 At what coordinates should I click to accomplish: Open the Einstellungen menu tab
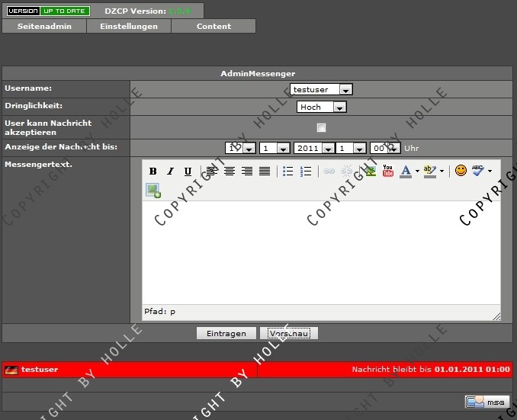coord(129,26)
